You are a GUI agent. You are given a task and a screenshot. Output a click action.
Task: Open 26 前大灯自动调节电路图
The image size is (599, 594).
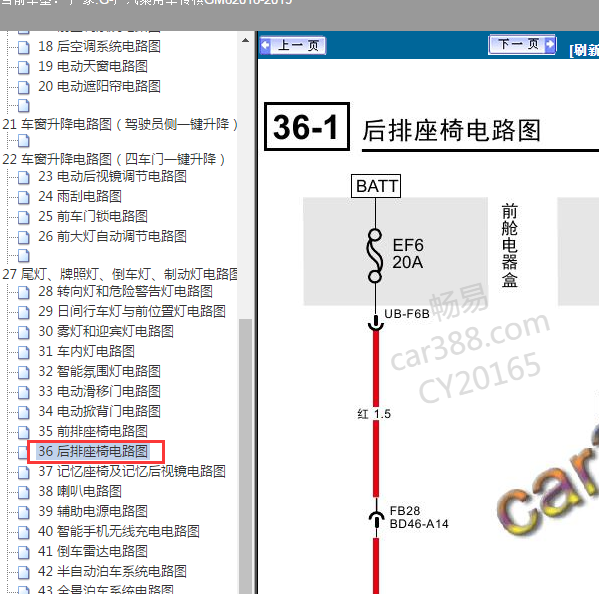coord(112,236)
